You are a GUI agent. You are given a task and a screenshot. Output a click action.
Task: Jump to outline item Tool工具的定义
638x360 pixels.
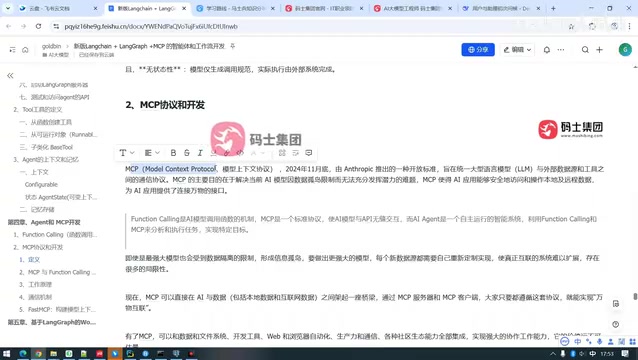(42, 109)
